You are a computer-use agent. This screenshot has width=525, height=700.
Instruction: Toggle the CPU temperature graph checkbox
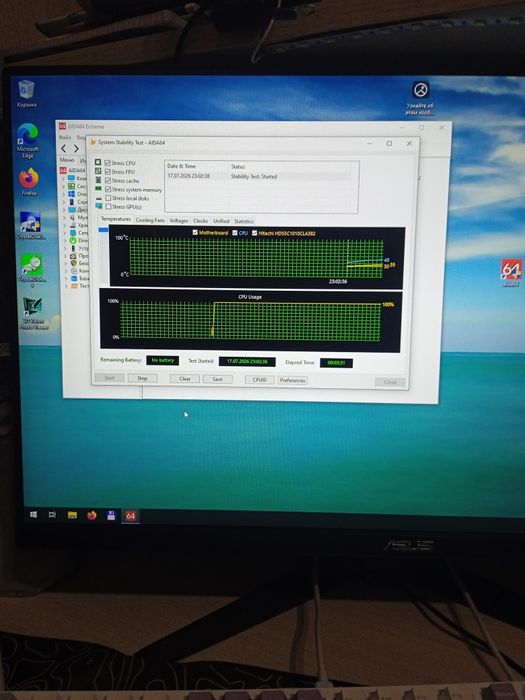click(235, 233)
